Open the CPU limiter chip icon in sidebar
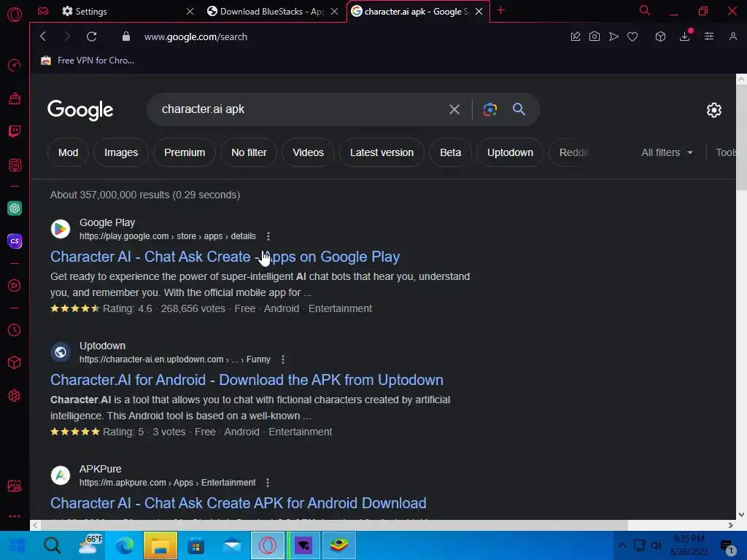 pos(15,165)
